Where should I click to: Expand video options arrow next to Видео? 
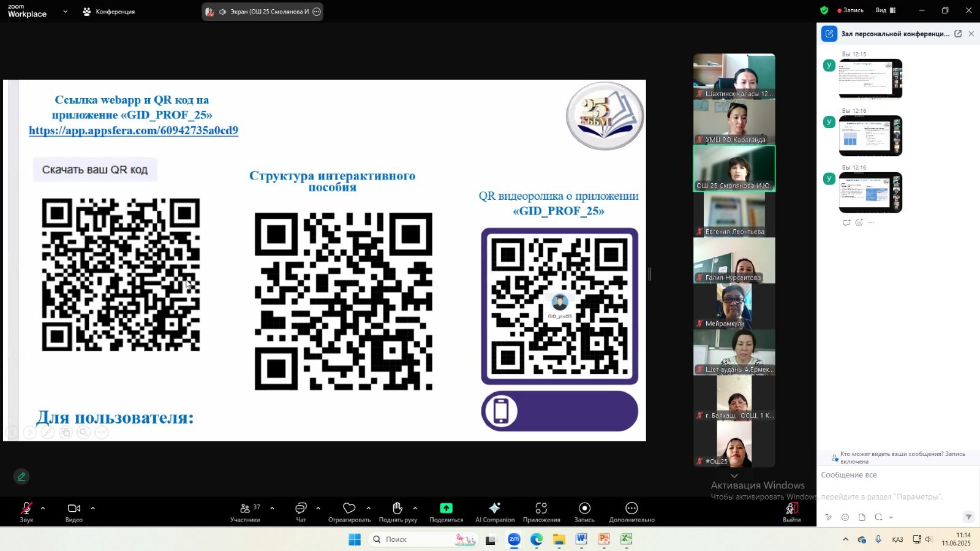click(93, 508)
